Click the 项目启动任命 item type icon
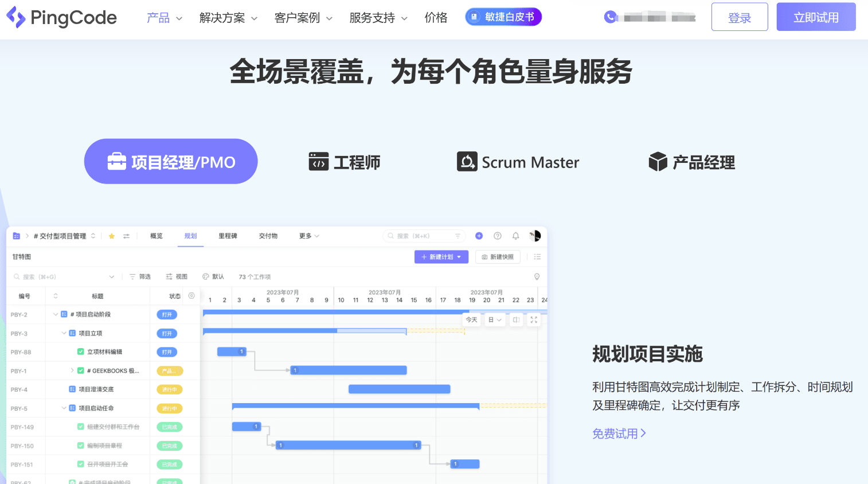The image size is (868, 484). 72,408
